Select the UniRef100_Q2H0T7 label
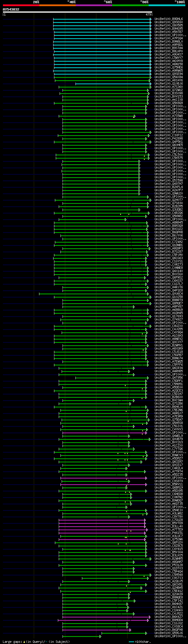Viewport: 188px width, 644px height. [x=169, y=200]
